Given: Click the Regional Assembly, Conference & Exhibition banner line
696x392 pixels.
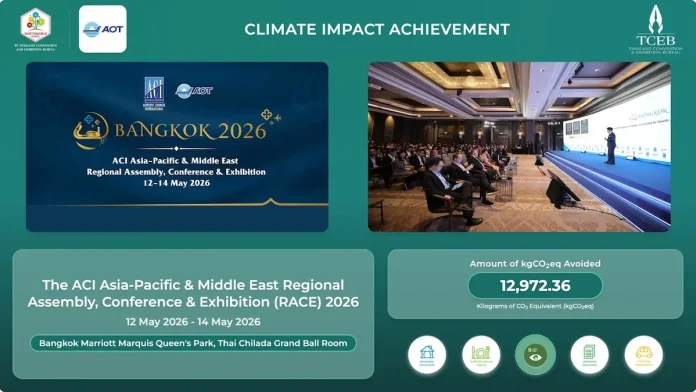Looking at the screenshot, I should (x=176, y=172).
